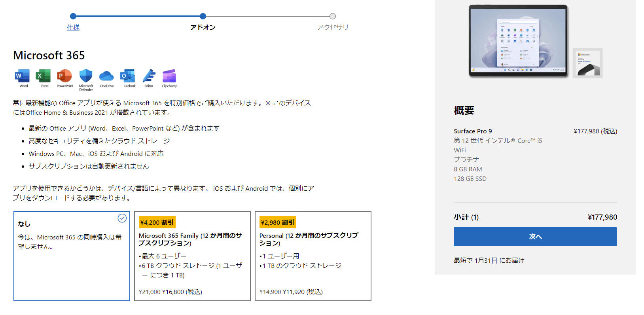The height and width of the screenshot is (315, 644).
Task: Click the Excel app icon
Action: [43, 76]
